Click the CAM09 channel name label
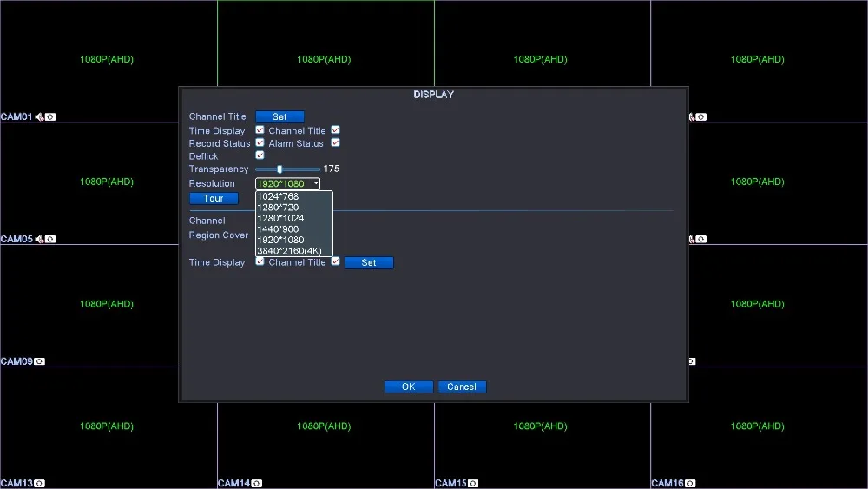 [x=16, y=361]
